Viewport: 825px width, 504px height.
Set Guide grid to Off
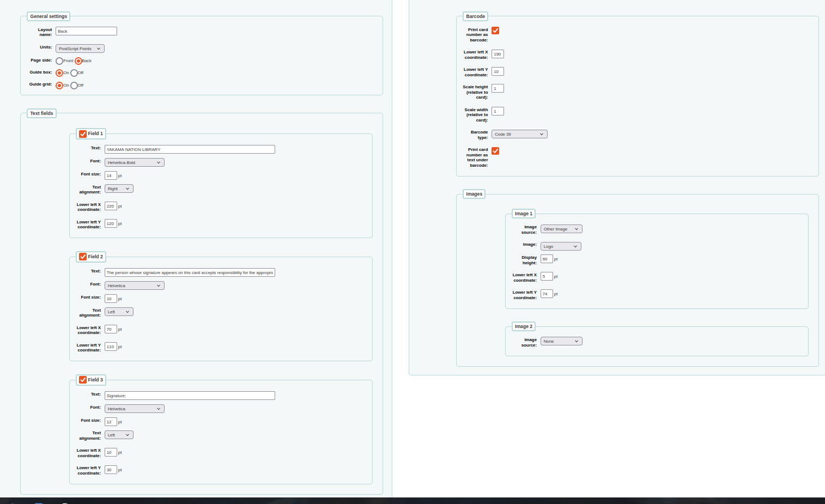click(74, 86)
